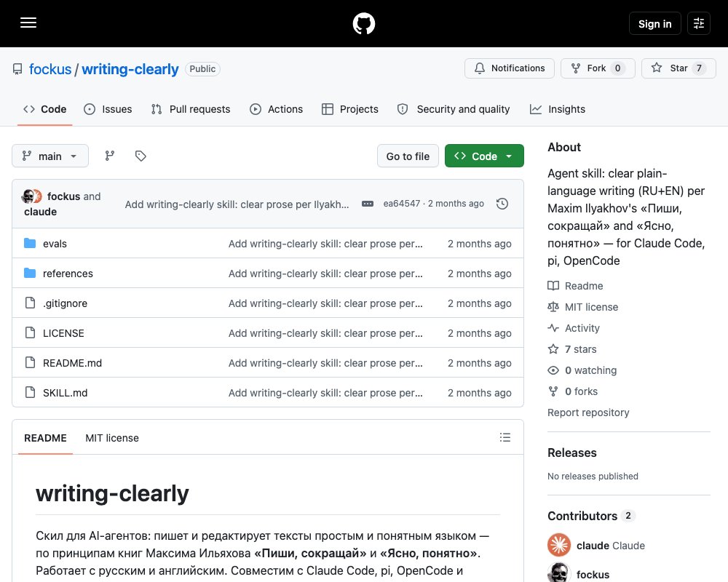Click Report repository link
Screen dimensions: 728x582
tap(588, 412)
